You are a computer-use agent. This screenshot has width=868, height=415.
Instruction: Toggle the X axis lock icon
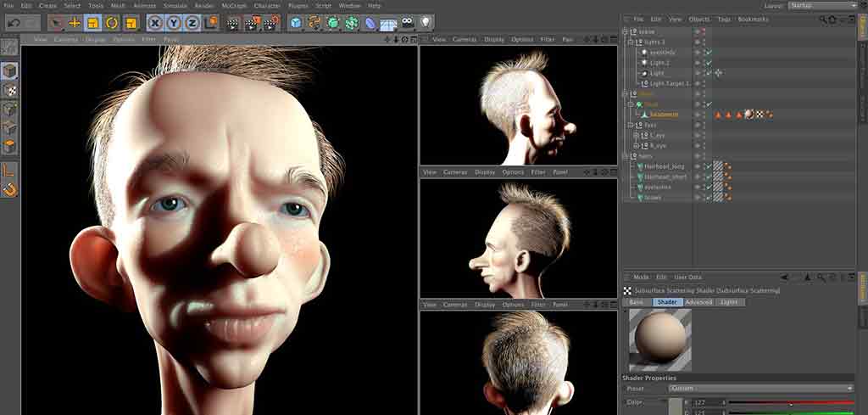pyautogui.click(x=157, y=23)
